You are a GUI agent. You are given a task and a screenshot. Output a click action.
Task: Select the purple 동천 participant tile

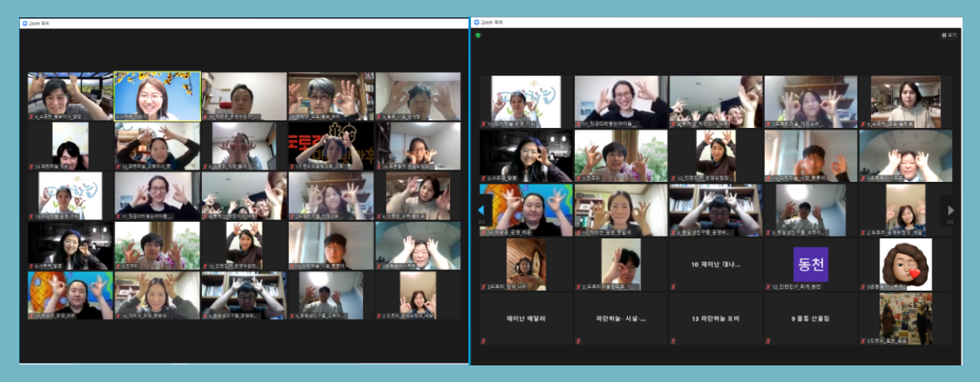tap(810, 265)
